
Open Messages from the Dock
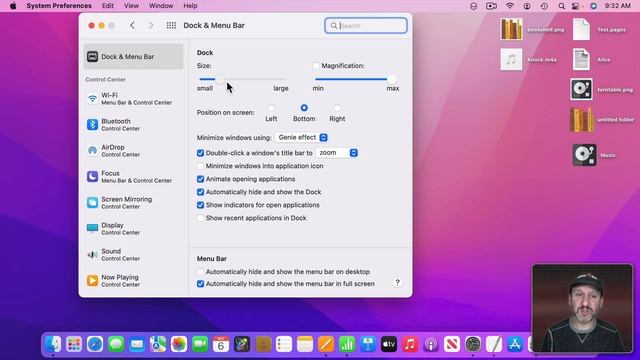(x=116, y=344)
